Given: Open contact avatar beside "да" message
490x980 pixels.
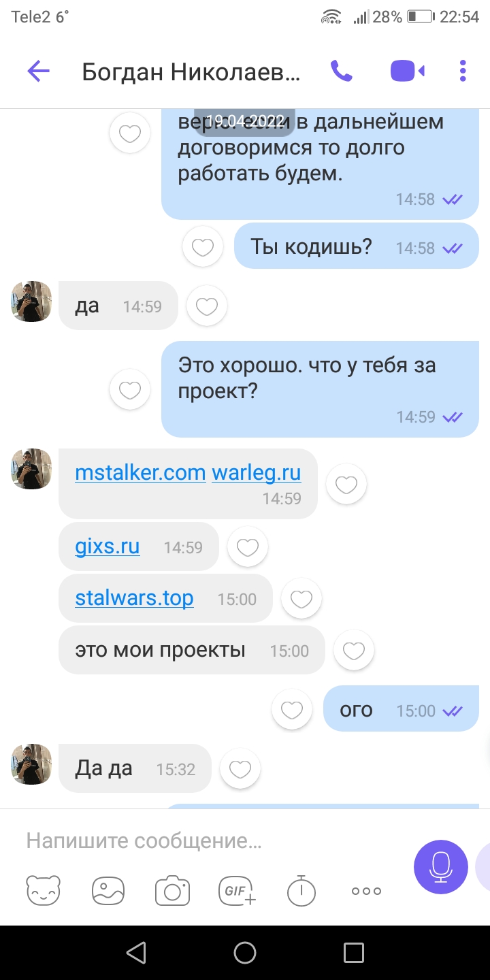Looking at the screenshot, I should pos(31,301).
